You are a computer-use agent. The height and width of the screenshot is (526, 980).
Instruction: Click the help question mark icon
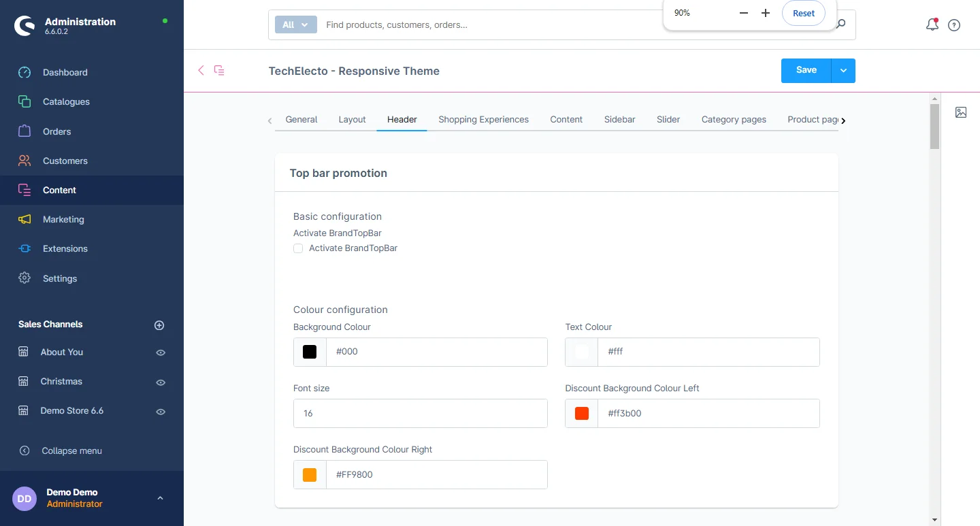pos(954,25)
